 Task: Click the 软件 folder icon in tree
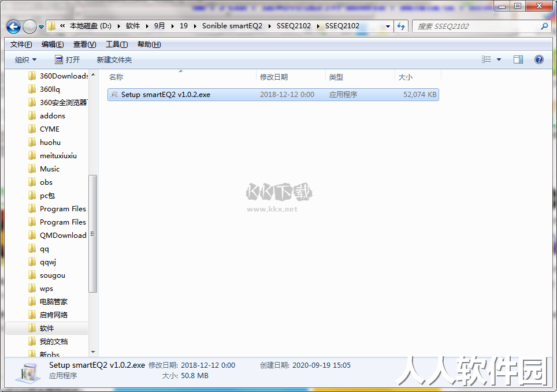tap(32, 328)
